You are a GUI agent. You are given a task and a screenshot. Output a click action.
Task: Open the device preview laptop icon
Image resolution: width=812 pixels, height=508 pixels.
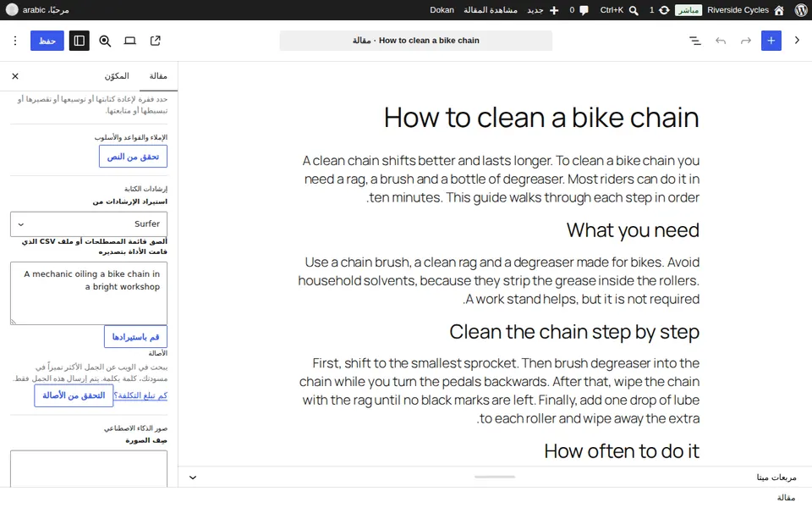130,41
